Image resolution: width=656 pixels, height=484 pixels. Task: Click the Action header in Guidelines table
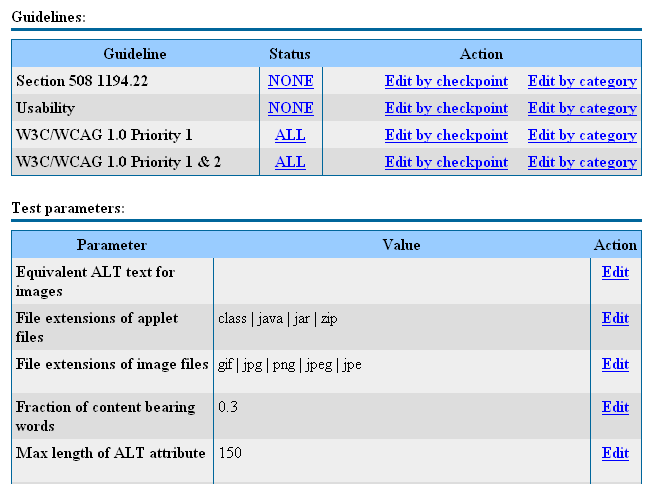481,54
